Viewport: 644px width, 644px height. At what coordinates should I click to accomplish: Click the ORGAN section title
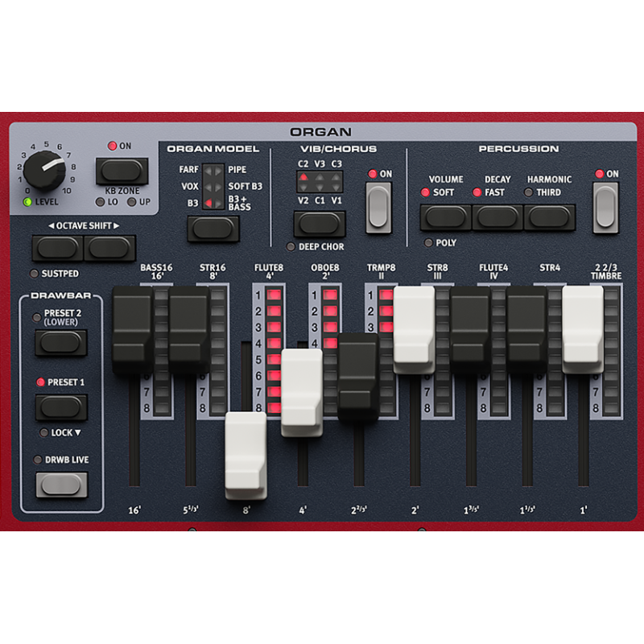[320, 132]
